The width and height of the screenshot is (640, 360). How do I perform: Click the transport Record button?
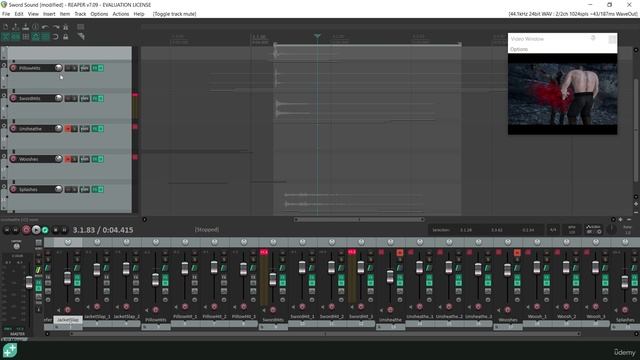(26, 230)
